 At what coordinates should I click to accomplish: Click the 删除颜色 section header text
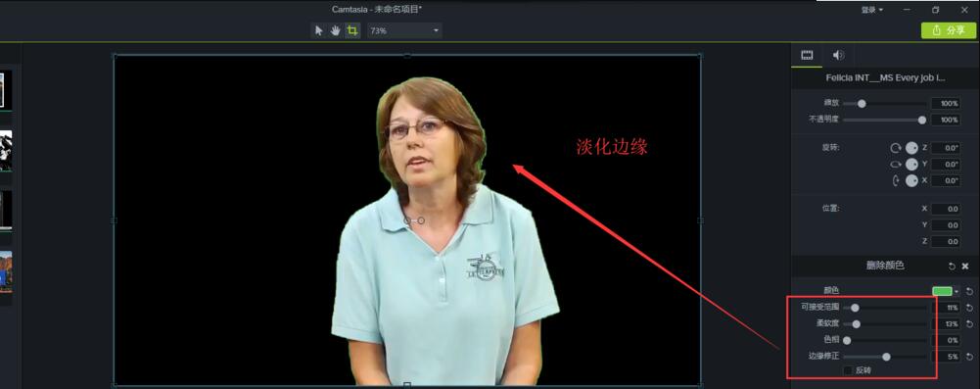tap(884, 266)
